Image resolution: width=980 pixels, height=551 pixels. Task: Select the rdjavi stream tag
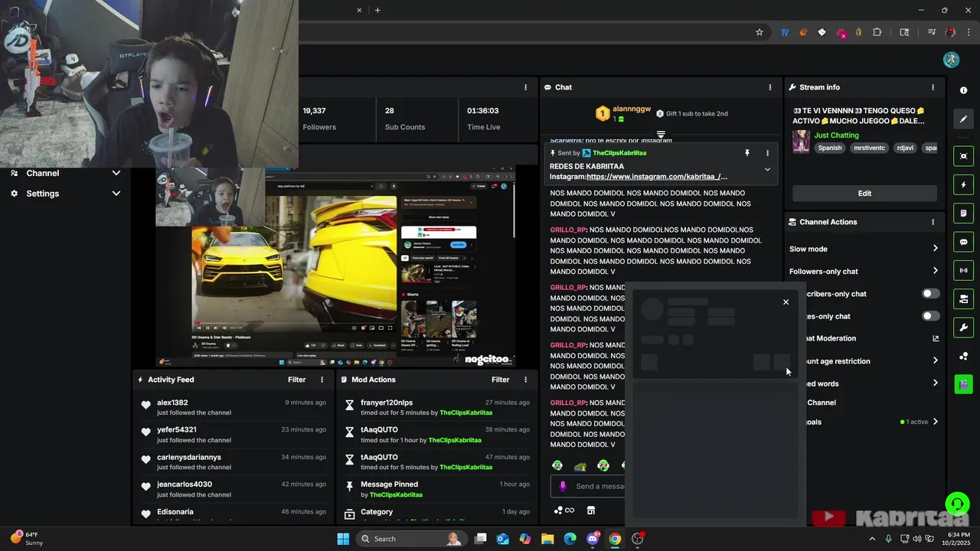[906, 148]
